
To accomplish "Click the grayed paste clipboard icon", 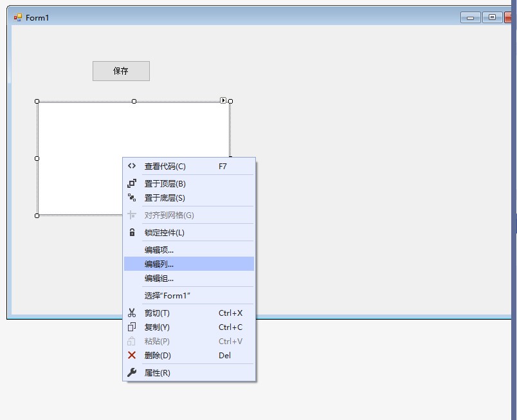I will (x=132, y=341).
